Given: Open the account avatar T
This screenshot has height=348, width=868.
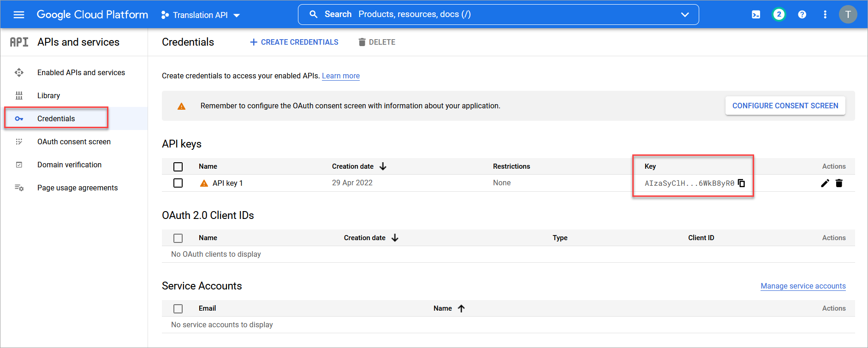Looking at the screenshot, I should pos(848,14).
